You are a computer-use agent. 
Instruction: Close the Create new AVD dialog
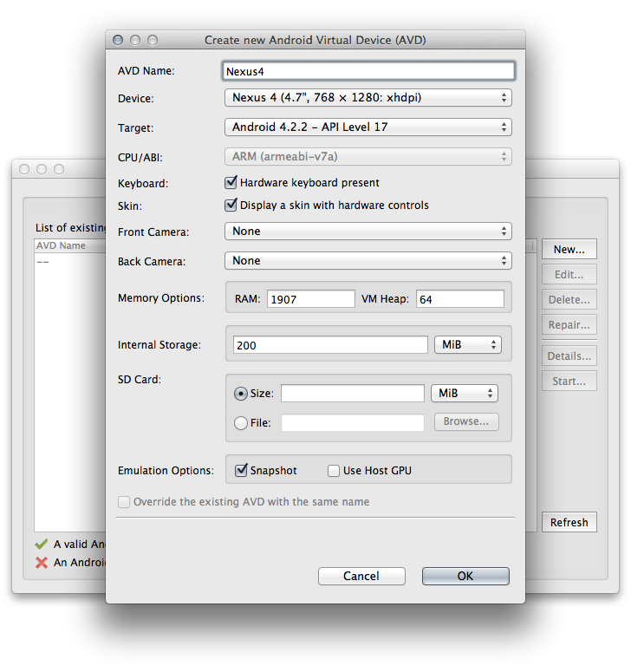coord(118,40)
